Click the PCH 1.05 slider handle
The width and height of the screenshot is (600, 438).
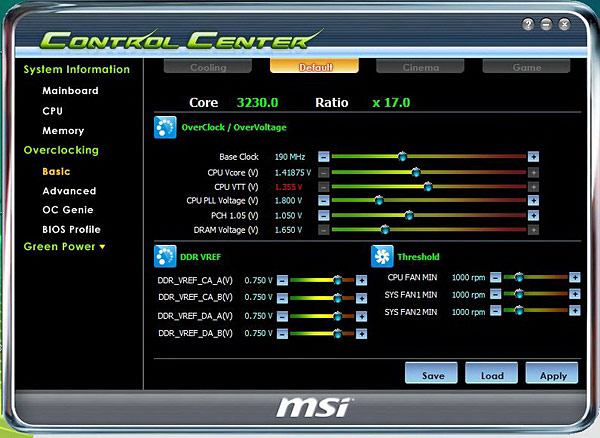409,215
